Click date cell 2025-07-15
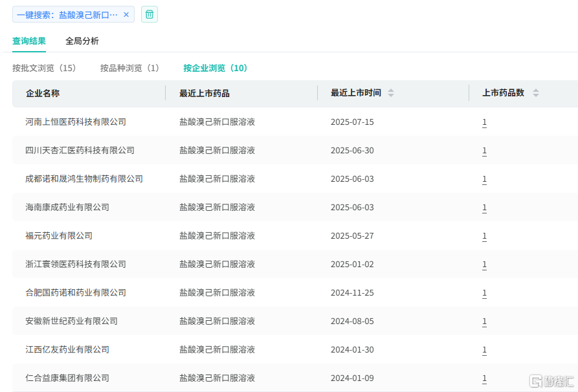Screen dimensions: 578x392 coord(352,122)
